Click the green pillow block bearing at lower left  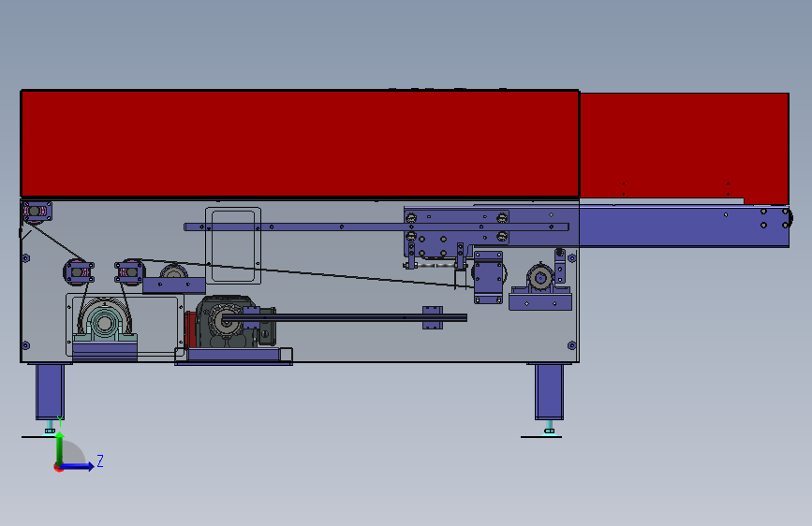[105, 323]
